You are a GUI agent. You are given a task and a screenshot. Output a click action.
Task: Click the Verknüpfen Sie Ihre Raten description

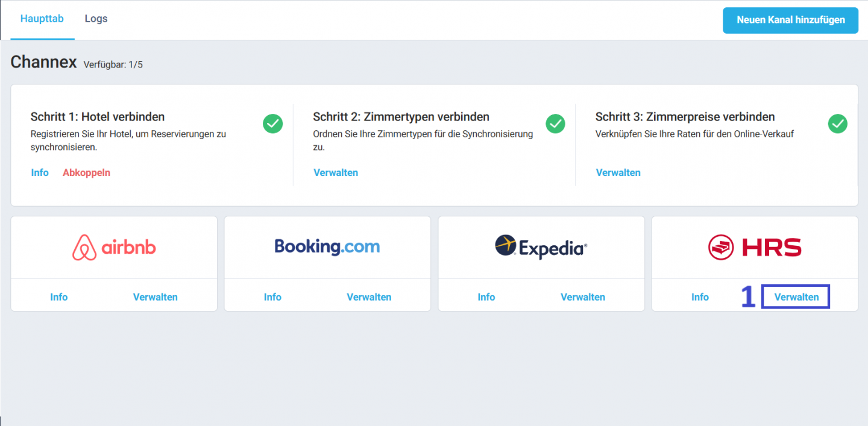[x=695, y=134]
